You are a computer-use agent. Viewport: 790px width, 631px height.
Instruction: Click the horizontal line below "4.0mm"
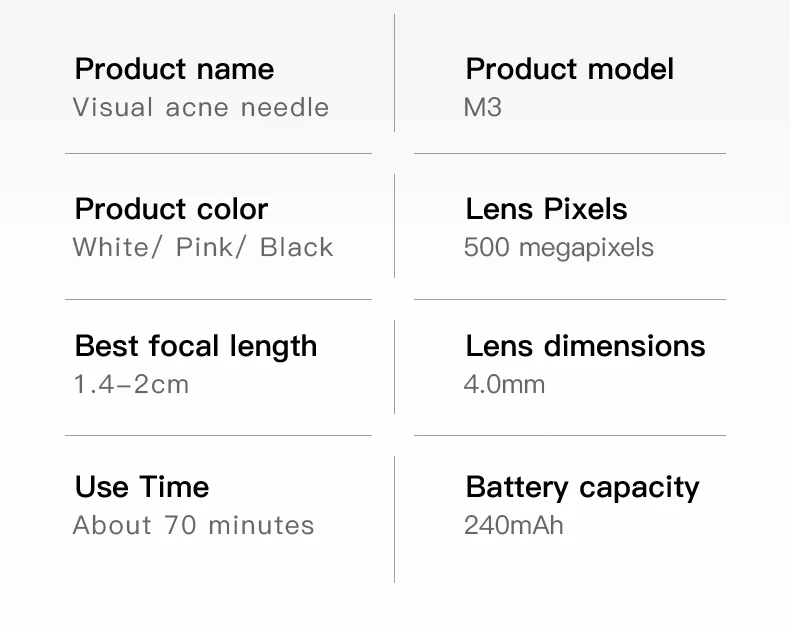570,436
